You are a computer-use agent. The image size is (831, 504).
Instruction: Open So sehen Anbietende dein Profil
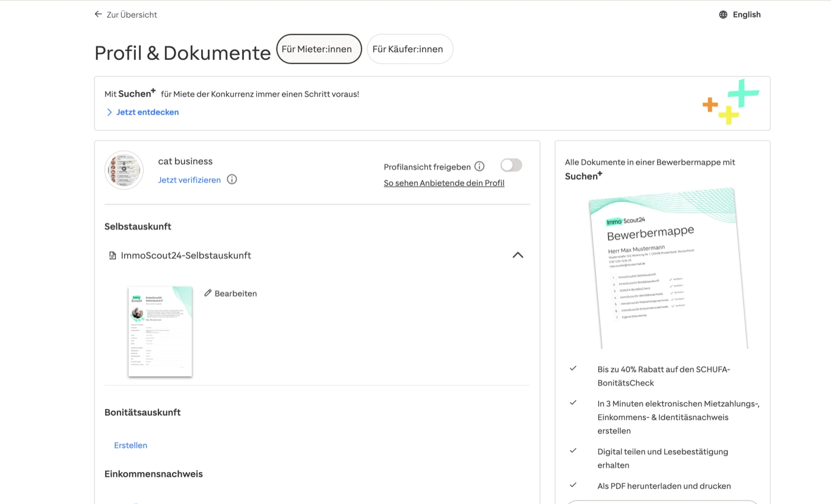coord(444,183)
